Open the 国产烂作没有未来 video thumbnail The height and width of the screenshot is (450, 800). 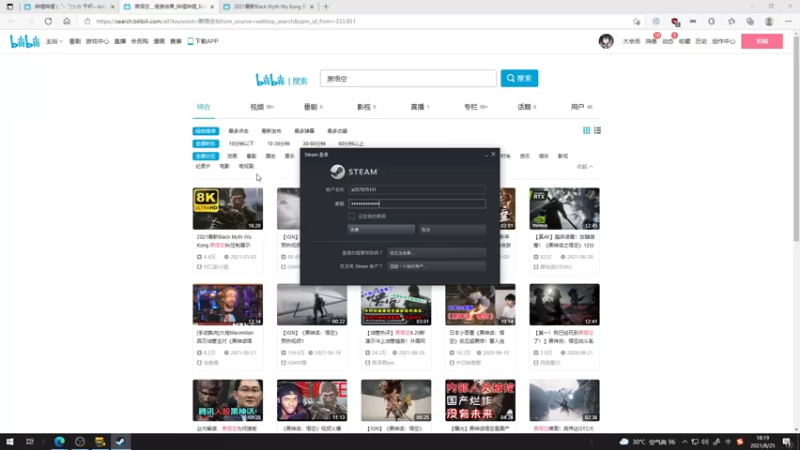pos(480,400)
